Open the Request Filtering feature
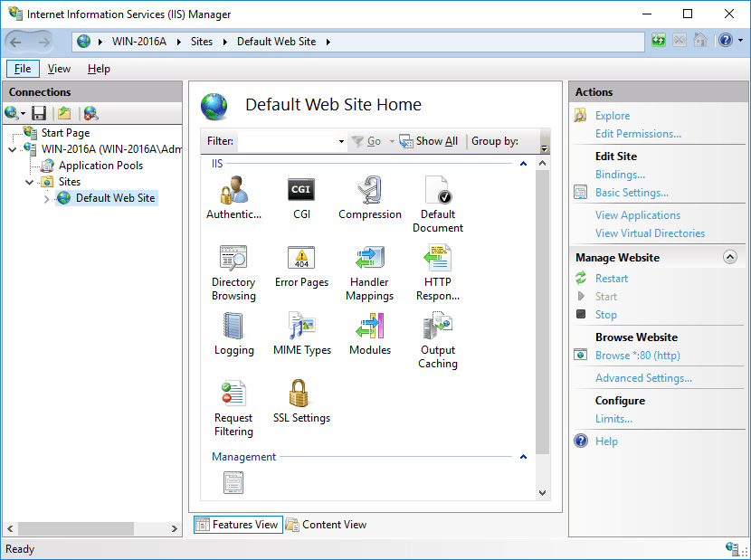The height and width of the screenshot is (560, 751). [x=233, y=394]
